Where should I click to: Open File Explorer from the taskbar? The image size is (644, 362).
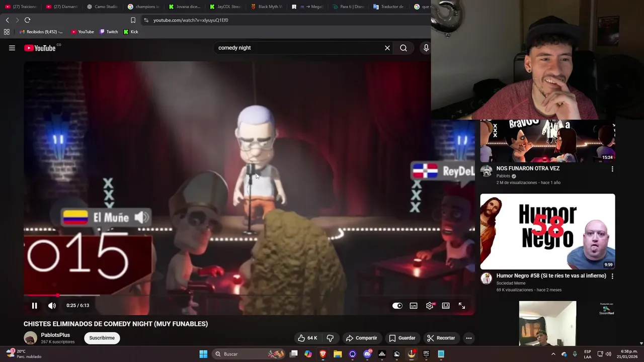338,354
